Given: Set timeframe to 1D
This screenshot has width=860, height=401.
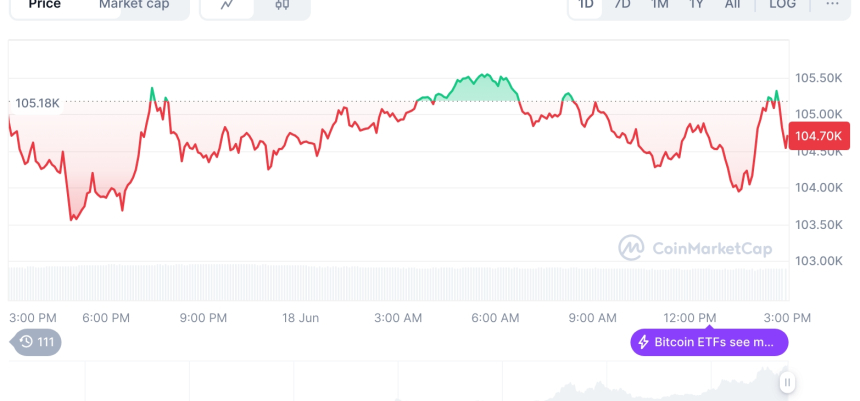Looking at the screenshot, I should pos(586,5).
